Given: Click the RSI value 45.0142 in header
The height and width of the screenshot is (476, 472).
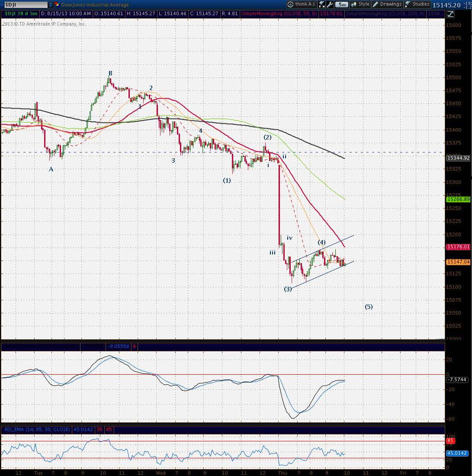Looking at the screenshot, I should [83, 429].
